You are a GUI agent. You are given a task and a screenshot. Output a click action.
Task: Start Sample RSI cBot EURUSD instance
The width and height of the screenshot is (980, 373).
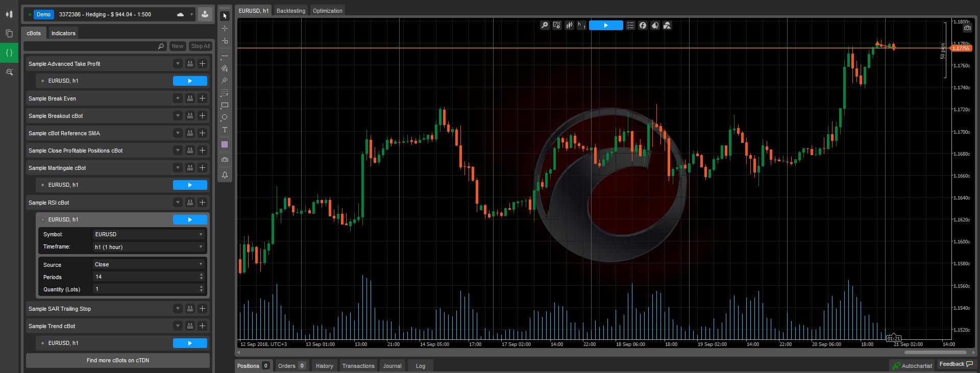(190, 219)
